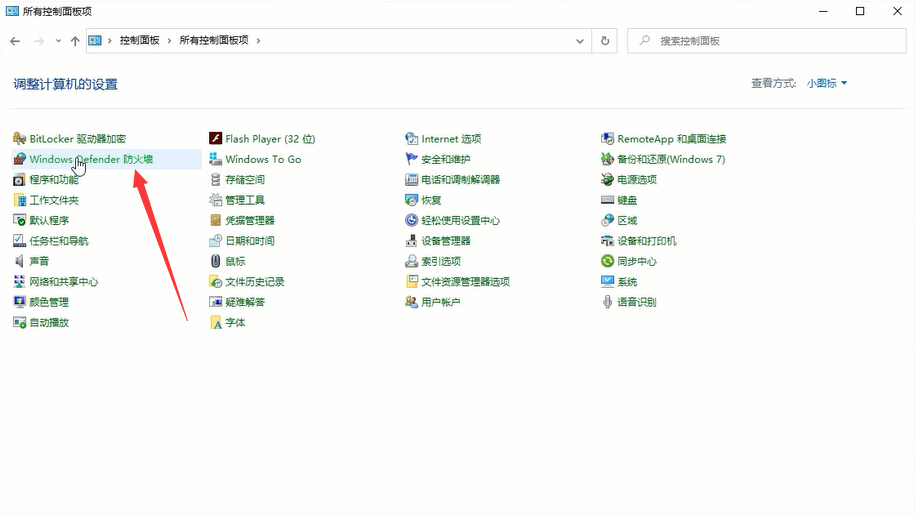
Task: Click the RemoteApp 和桌面连接 icon
Action: point(607,139)
